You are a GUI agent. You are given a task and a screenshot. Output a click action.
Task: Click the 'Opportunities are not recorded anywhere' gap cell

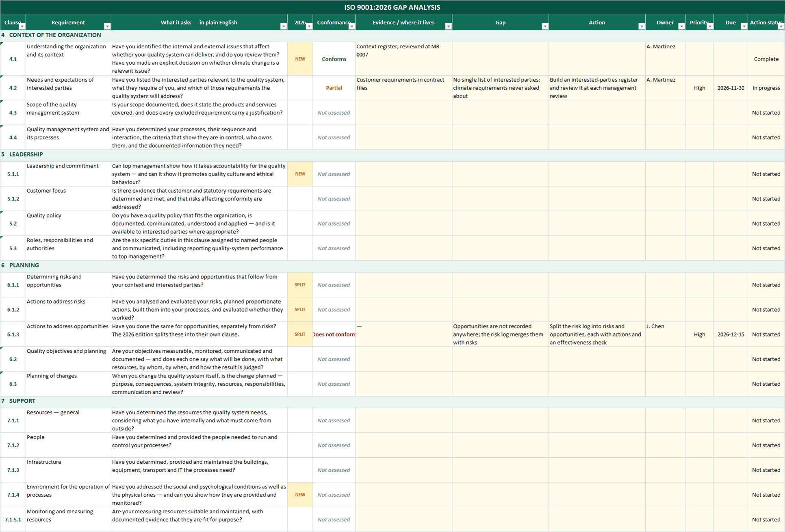(x=500, y=334)
